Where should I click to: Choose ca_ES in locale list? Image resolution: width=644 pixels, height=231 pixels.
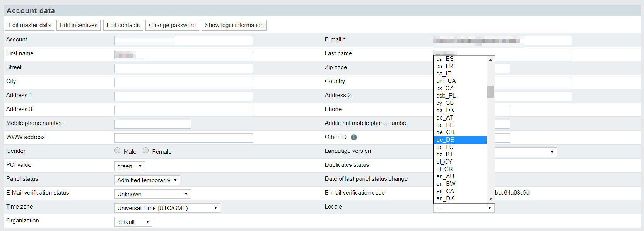click(x=460, y=59)
